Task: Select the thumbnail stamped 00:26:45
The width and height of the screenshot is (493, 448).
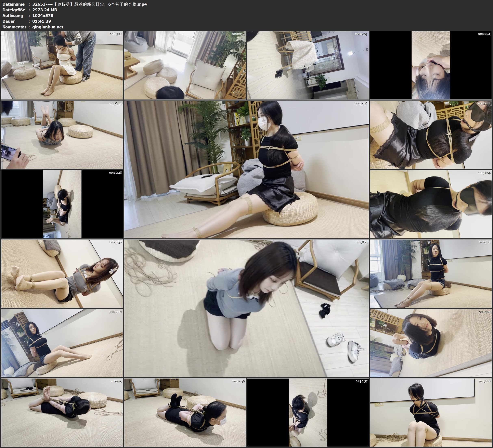Action: coord(62,134)
